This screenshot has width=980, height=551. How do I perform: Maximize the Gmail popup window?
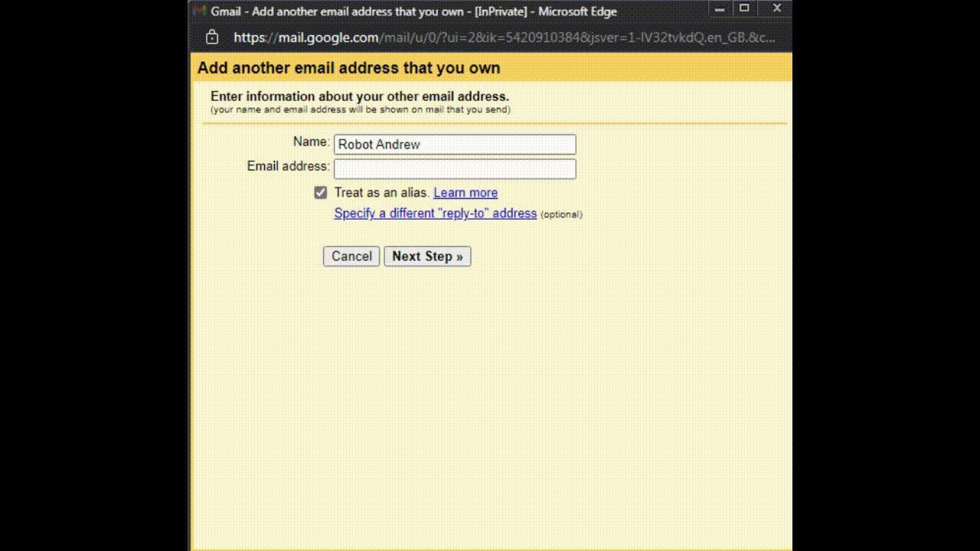744,9
